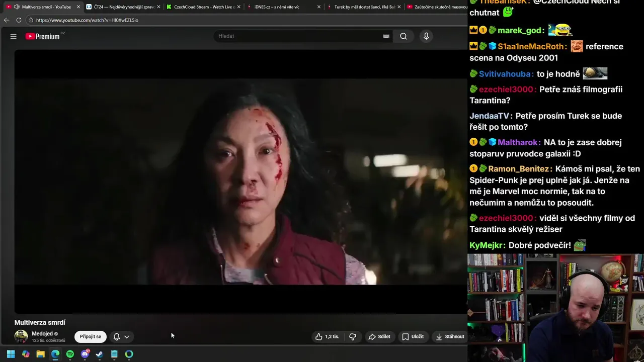Viewport: 644px width, 362px height.
Task: Switch to the Zaútočíme skutečně masovou tab
Action: click(x=436, y=7)
